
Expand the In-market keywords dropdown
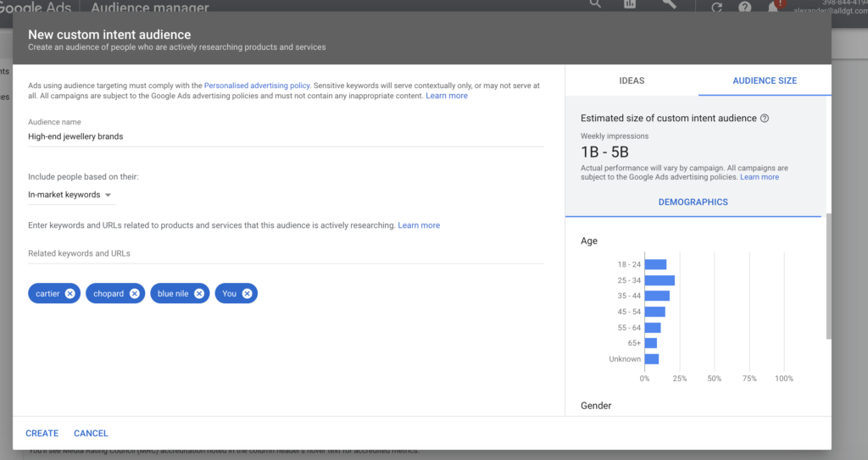[x=71, y=195]
